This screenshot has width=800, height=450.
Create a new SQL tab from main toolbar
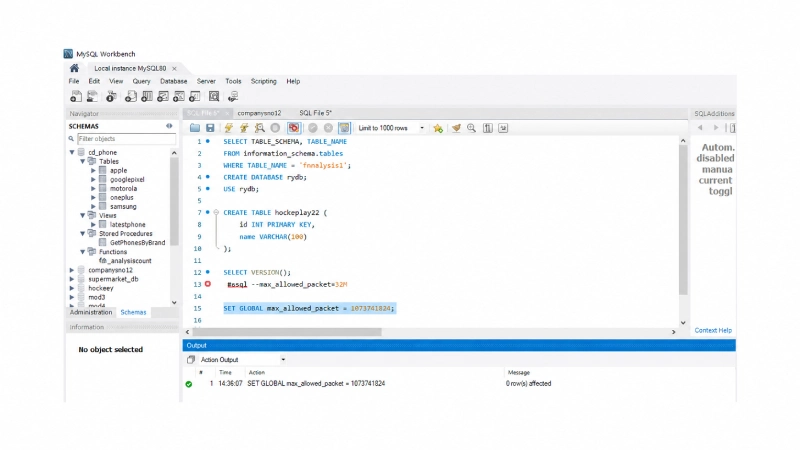(76, 96)
